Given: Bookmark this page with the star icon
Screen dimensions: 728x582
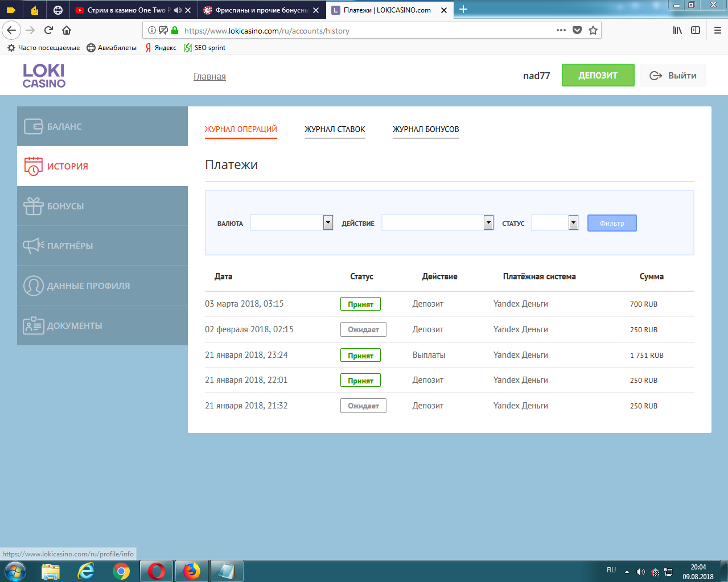Looking at the screenshot, I should click(x=593, y=31).
